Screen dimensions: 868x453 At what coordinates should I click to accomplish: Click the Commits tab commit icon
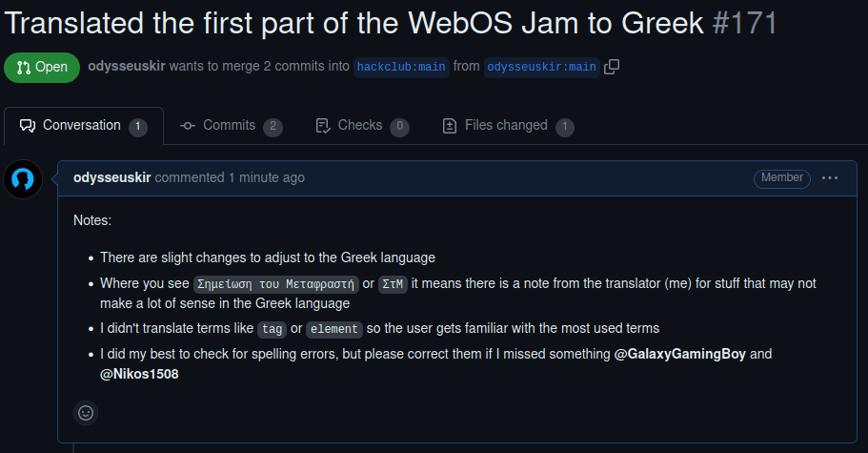click(x=188, y=126)
